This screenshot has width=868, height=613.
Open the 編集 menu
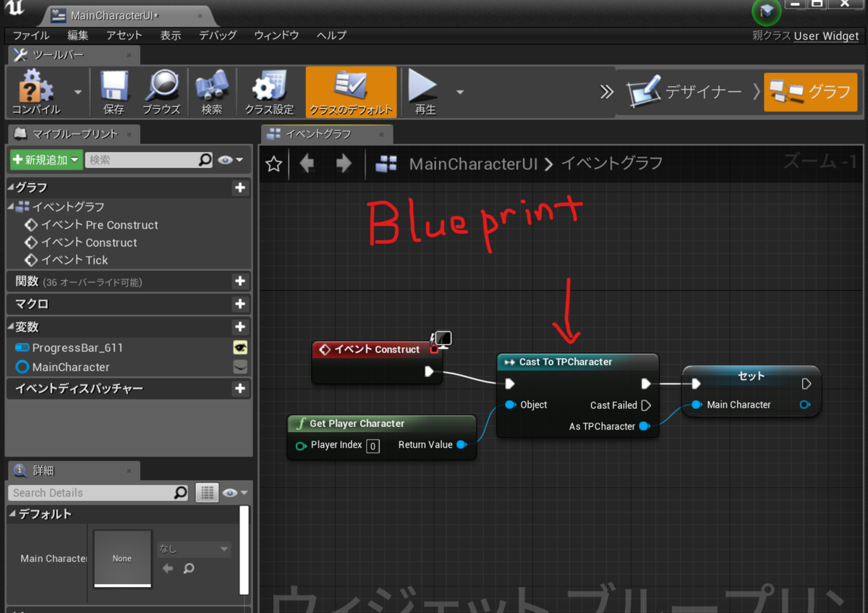click(x=77, y=35)
